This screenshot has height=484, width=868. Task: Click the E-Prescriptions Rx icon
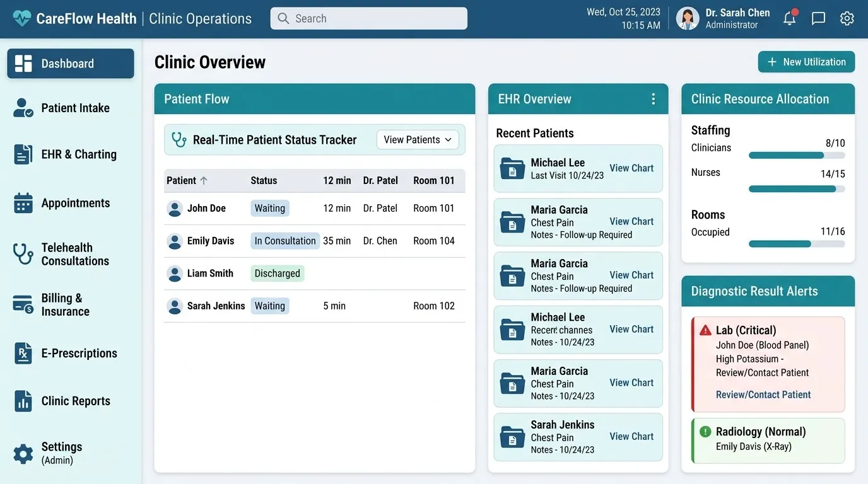coord(23,354)
